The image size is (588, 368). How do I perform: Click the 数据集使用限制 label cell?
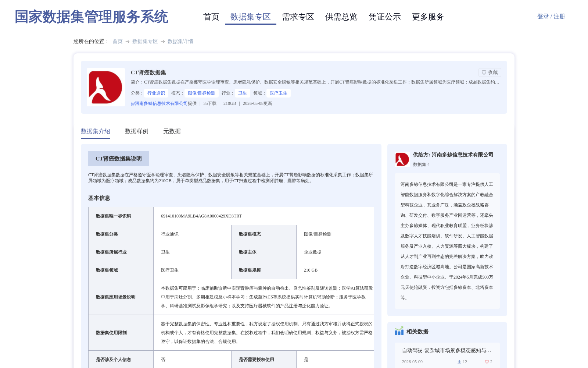pos(121,333)
